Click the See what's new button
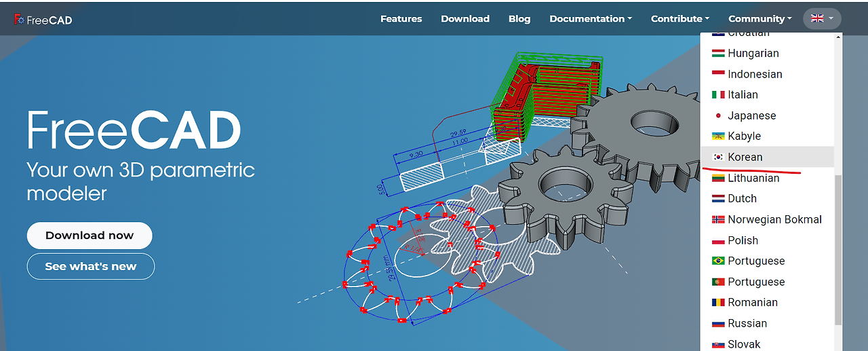The height and width of the screenshot is (351, 868). click(91, 266)
